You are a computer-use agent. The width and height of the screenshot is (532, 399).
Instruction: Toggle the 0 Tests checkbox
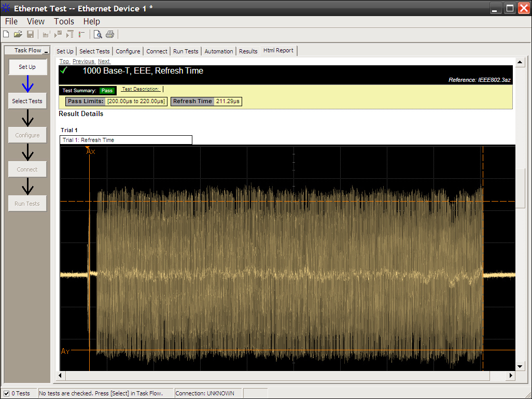(x=7, y=393)
